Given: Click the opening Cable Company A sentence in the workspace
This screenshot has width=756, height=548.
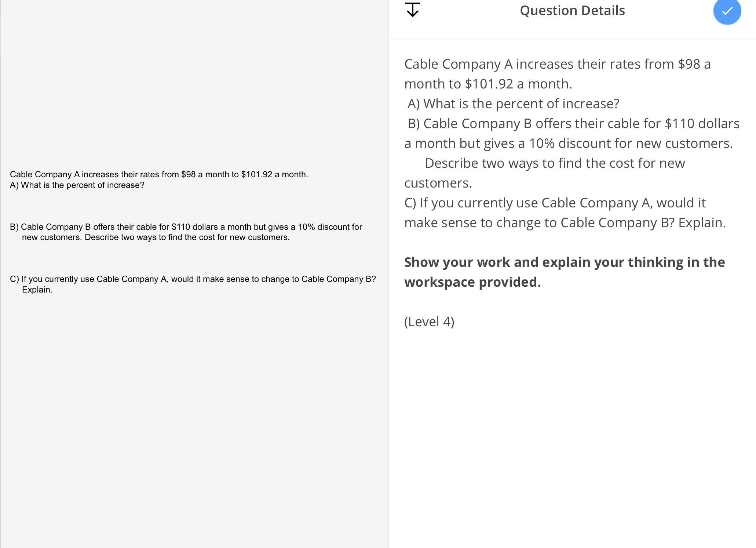Looking at the screenshot, I should [158, 174].
